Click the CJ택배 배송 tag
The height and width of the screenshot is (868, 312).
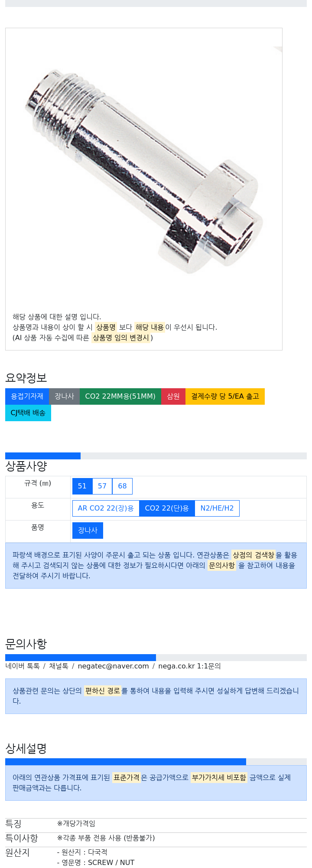click(28, 413)
